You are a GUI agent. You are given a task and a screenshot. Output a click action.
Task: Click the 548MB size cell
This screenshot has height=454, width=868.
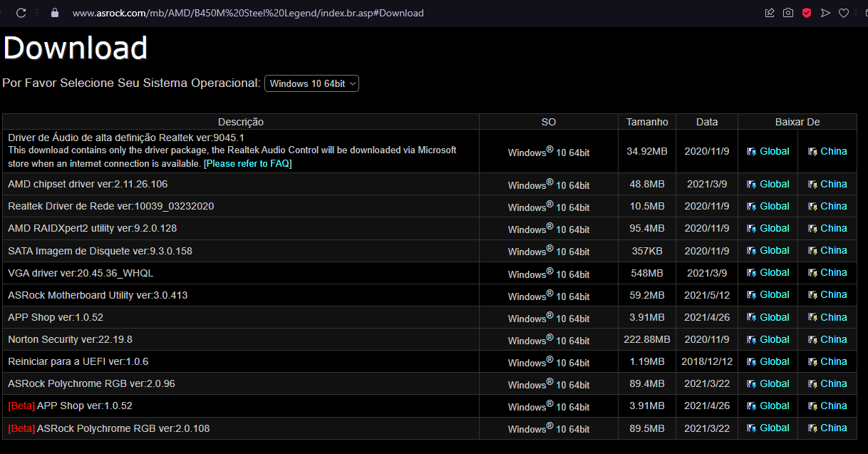coord(647,273)
